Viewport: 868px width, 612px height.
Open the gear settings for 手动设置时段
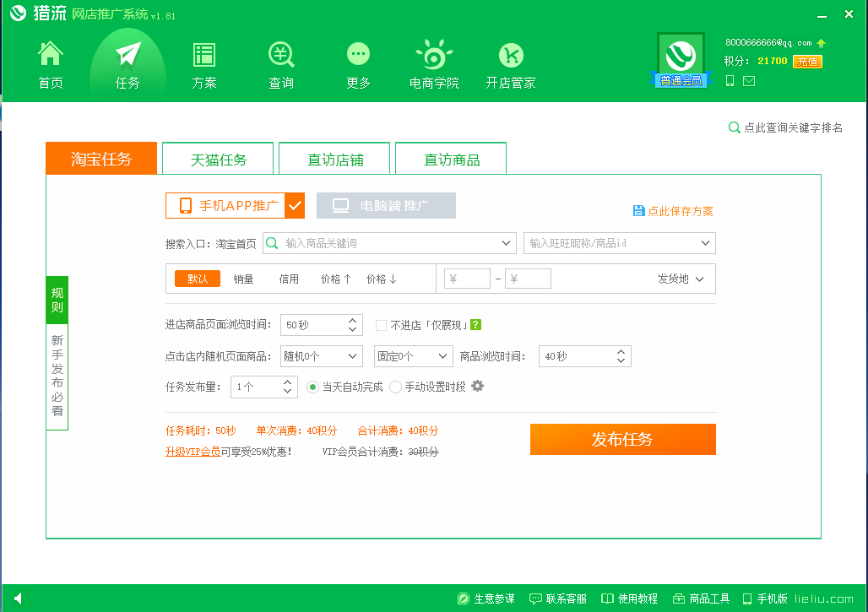477,387
